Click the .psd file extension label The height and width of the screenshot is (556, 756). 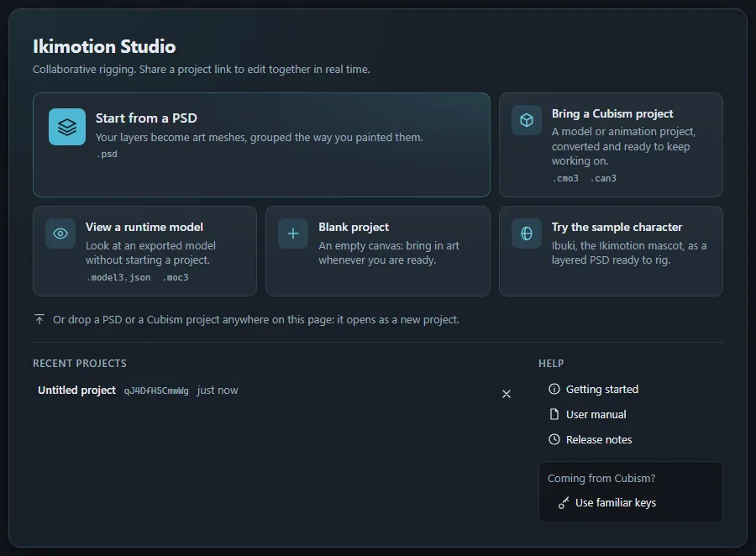coord(107,154)
